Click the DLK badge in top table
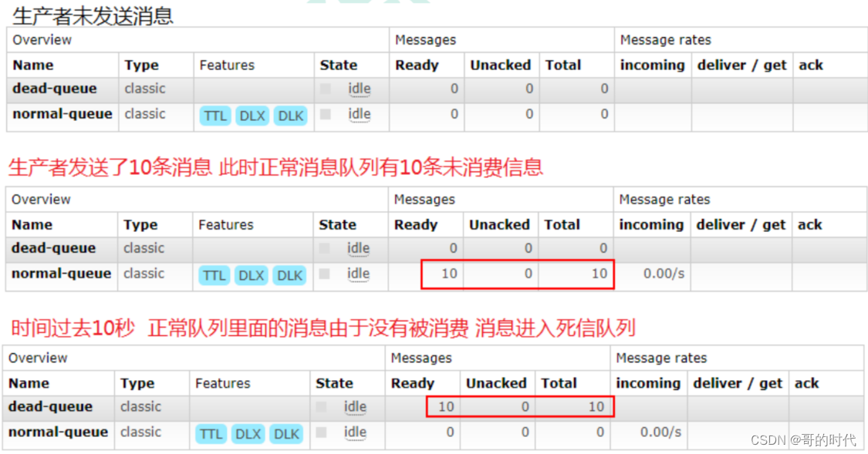This screenshot has height=454, width=868. pos(291,116)
